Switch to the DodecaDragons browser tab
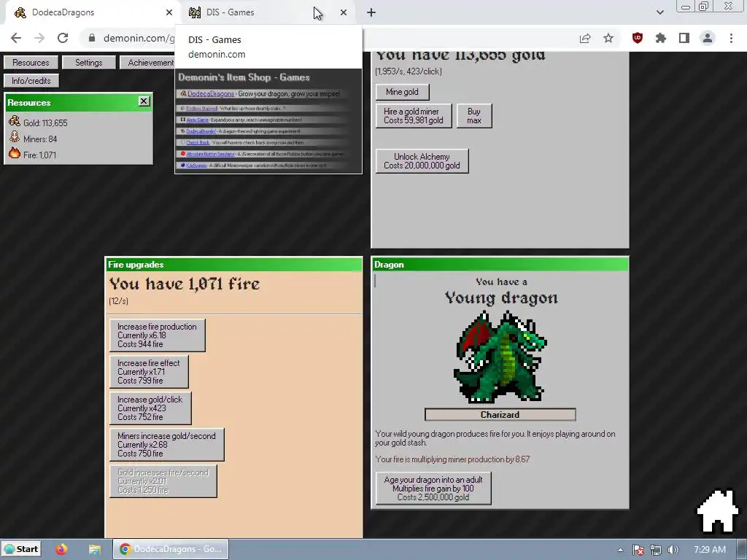Viewport: 747px width, 560px height. [90, 12]
